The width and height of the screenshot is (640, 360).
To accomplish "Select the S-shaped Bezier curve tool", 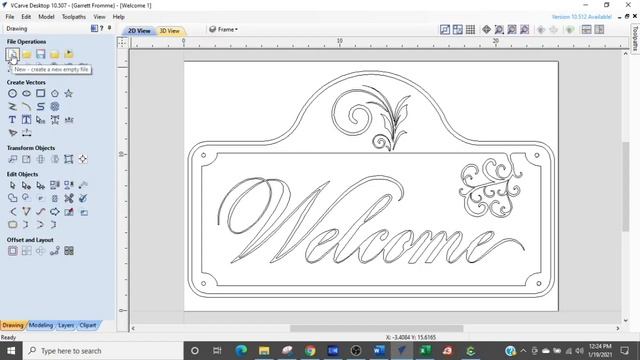I will pyautogui.click(x=40, y=107).
